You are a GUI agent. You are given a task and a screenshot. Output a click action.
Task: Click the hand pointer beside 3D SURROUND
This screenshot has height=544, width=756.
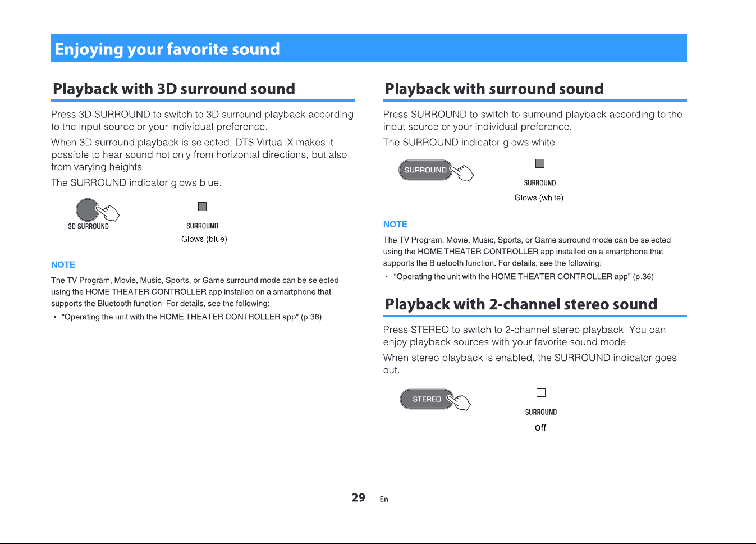pos(108,212)
